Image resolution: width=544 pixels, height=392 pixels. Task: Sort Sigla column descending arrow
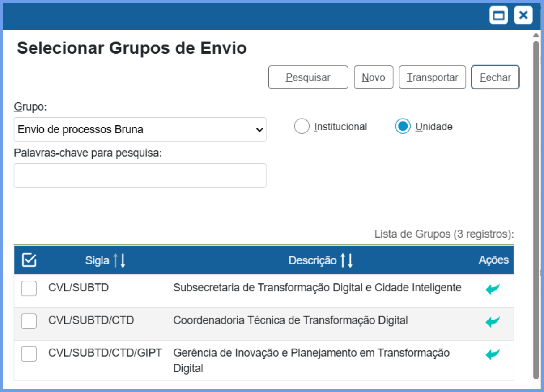pyautogui.click(x=123, y=260)
